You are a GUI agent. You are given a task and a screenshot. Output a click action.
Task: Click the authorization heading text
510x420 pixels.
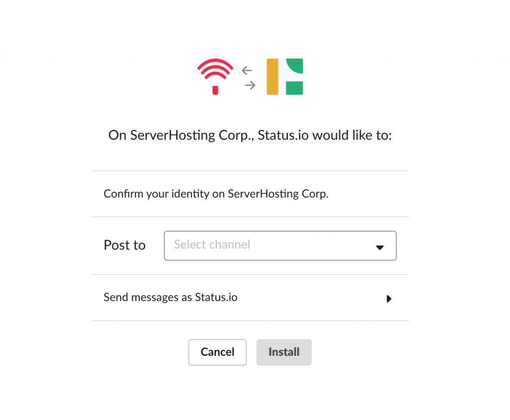pyautogui.click(x=250, y=136)
